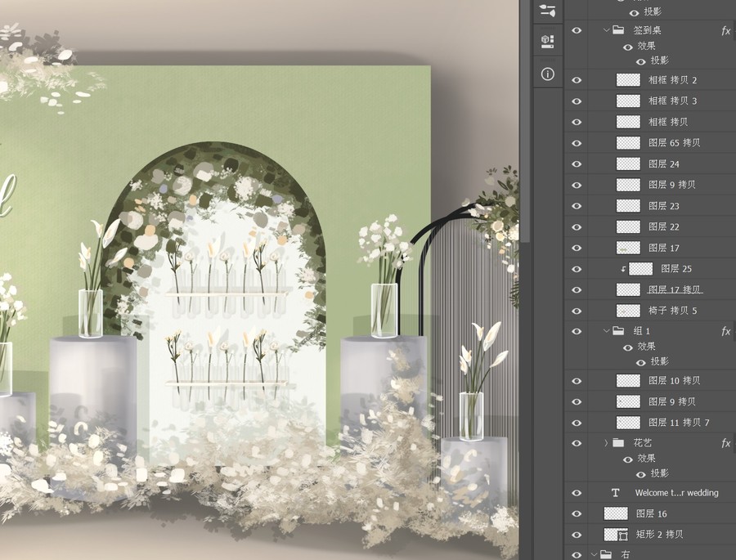Select the layer named 相框 拷贝 3
The height and width of the screenshot is (560, 736).
pyautogui.click(x=673, y=101)
